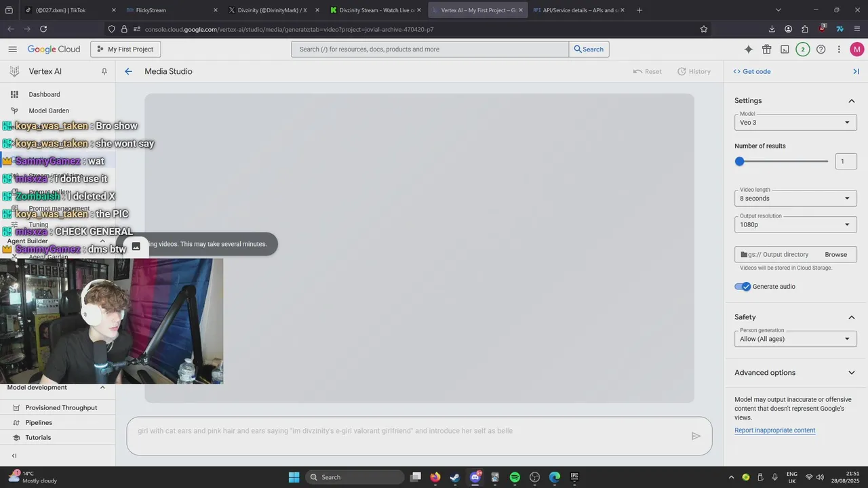Switch to the Divzinity X browser tab
The image size is (868, 488).
pyautogui.click(x=274, y=10)
